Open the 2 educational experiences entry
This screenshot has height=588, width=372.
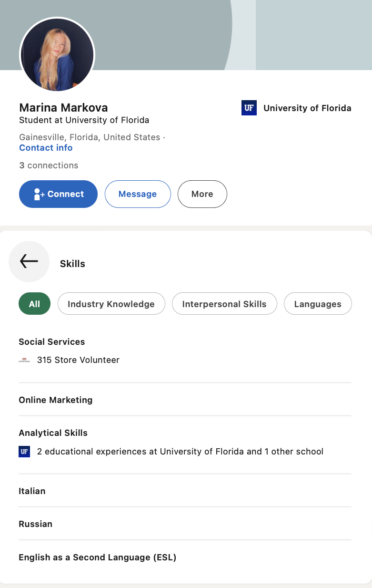click(180, 451)
